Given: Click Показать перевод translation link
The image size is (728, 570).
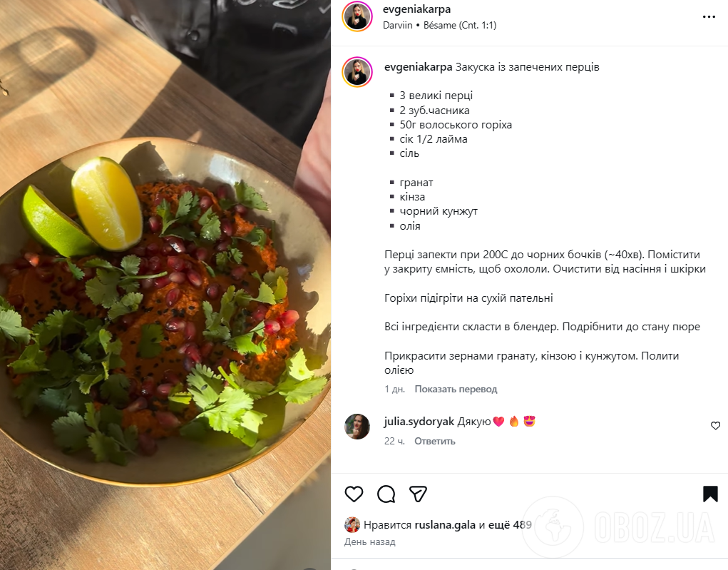Looking at the screenshot, I should coord(456,390).
